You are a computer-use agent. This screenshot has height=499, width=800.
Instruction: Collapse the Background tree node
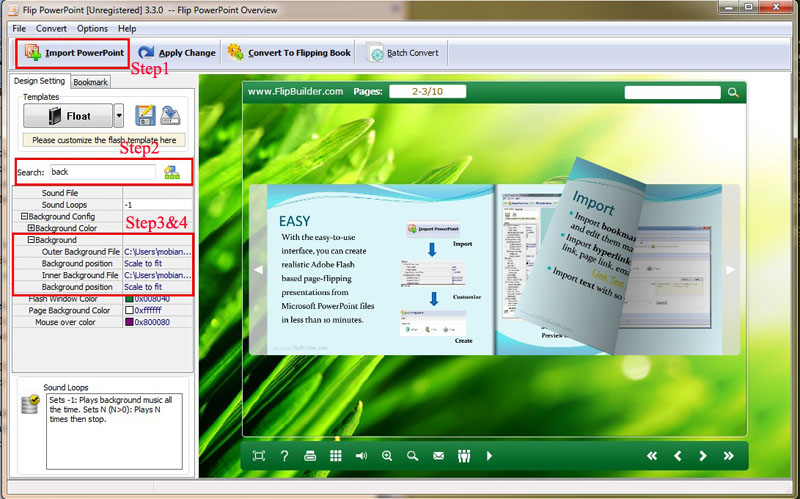pos(31,240)
